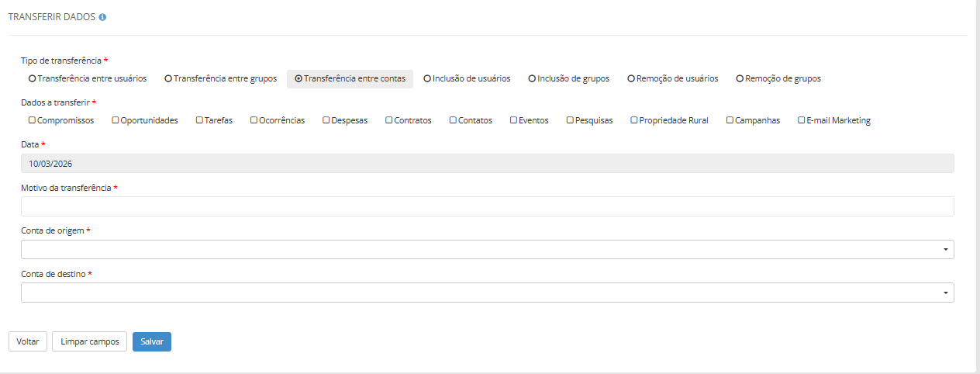980x374 pixels.
Task: Select Transferência entre usuários radio option
Action: pos(33,78)
